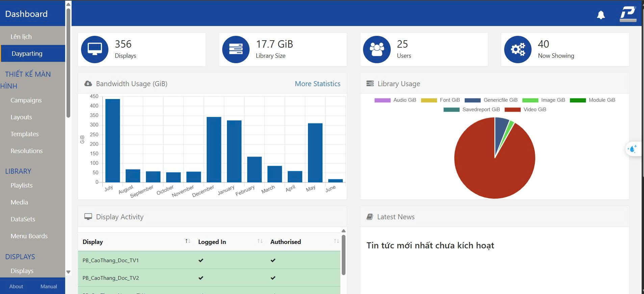Screen dimensions: 644x294
Task: Click the Bandwidth Usage cloud download icon
Action: pos(88,83)
